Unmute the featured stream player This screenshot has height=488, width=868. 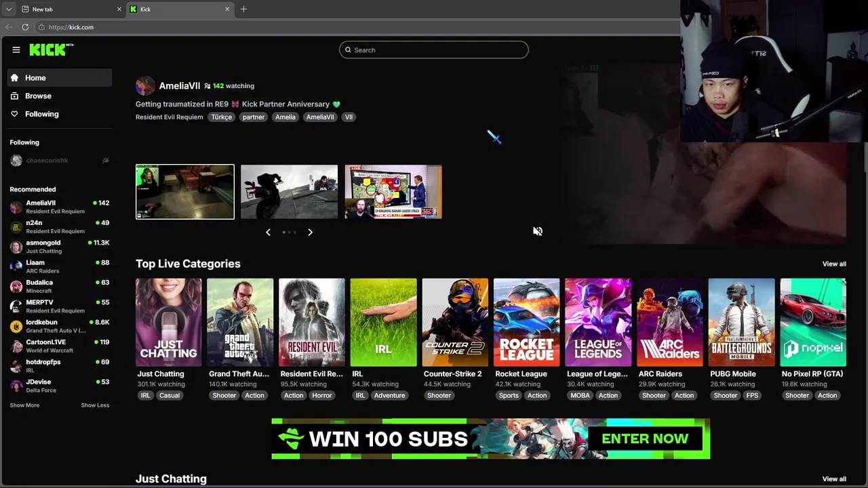pyautogui.click(x=538, y=231)
